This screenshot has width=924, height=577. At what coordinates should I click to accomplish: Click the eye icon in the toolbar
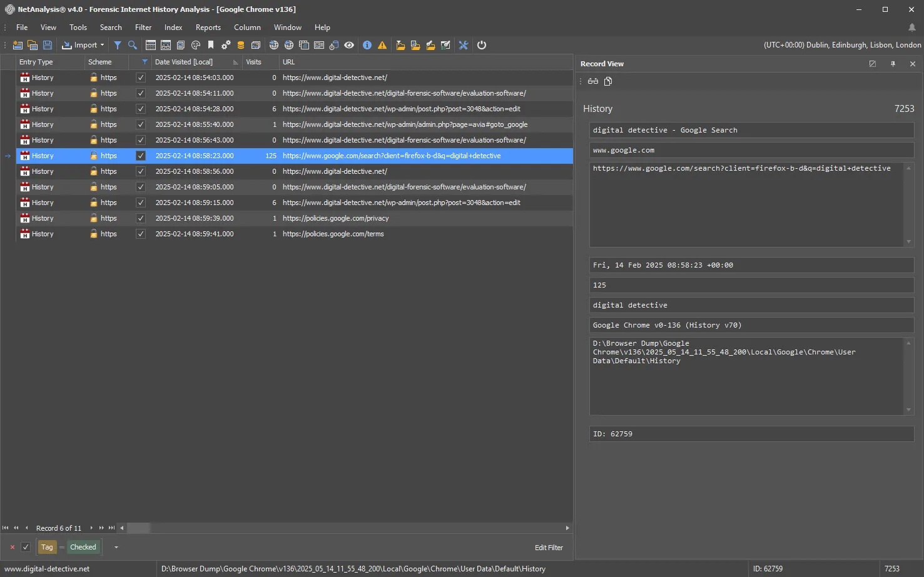pyautogui.click(x=349, y=45)
